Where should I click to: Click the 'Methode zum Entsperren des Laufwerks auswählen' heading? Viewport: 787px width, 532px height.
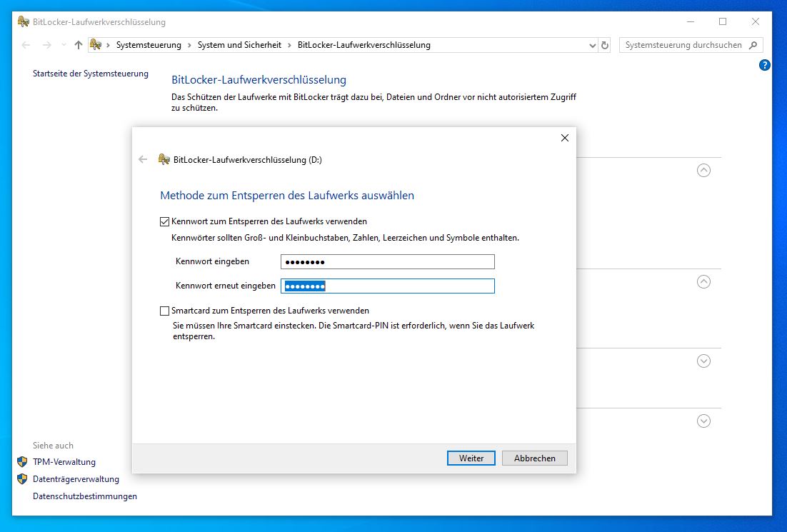click(287, 195)
